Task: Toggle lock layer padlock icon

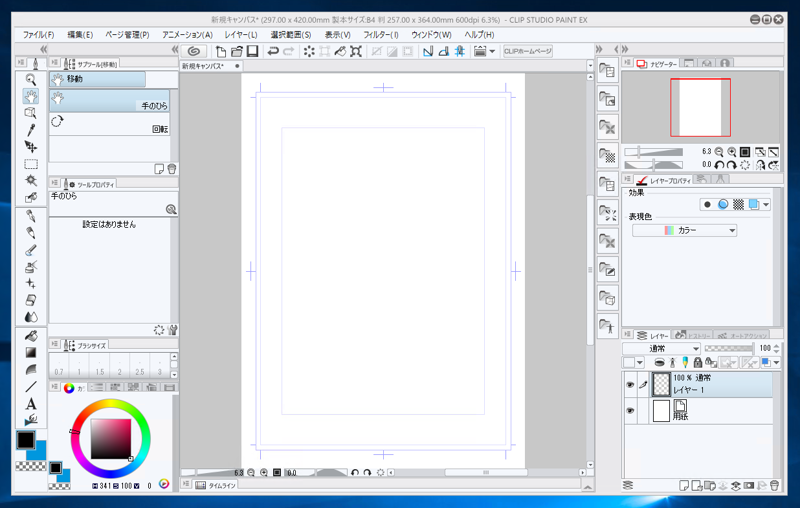Action: click(697, 362)
